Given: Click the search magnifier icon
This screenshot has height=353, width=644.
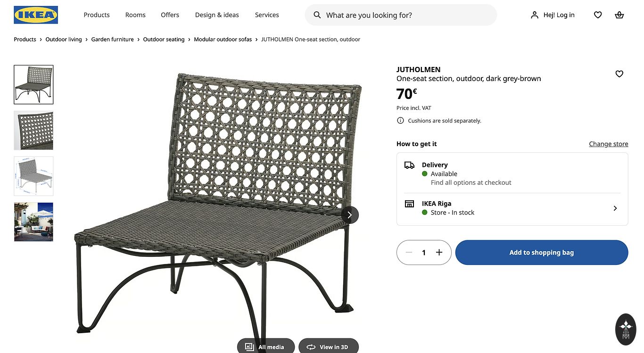Looking at the screenshot, I should pos(317,15).
